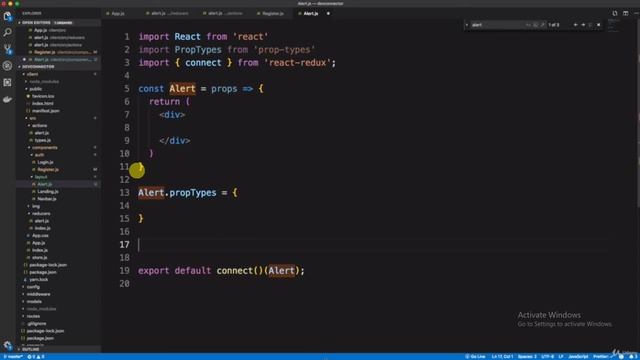Open index.html in the public folder

click(42, 104)
